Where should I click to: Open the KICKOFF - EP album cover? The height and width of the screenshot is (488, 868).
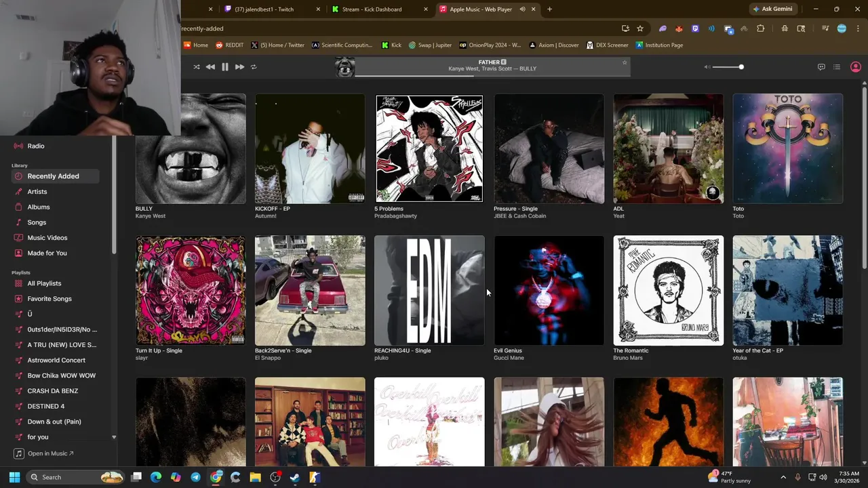[310, 148]
